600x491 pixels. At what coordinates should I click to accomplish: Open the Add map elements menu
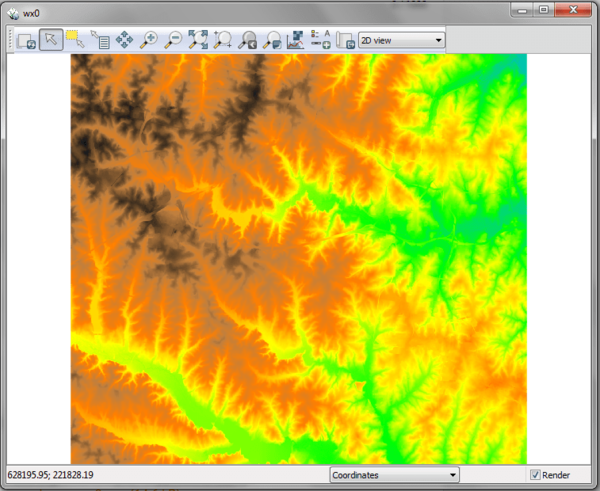tap(321, 41)
